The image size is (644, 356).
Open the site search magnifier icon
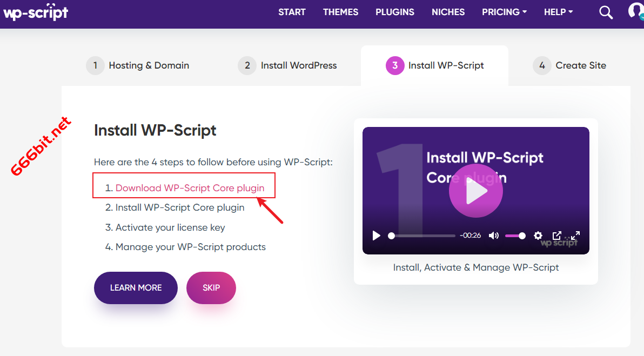[x=606, y=12]
